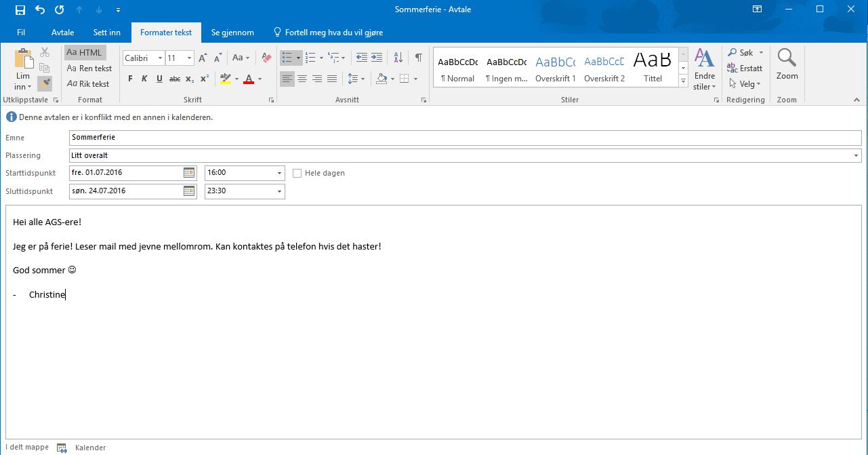
Task: Apply subscript formatting
Action: [190, 79]
